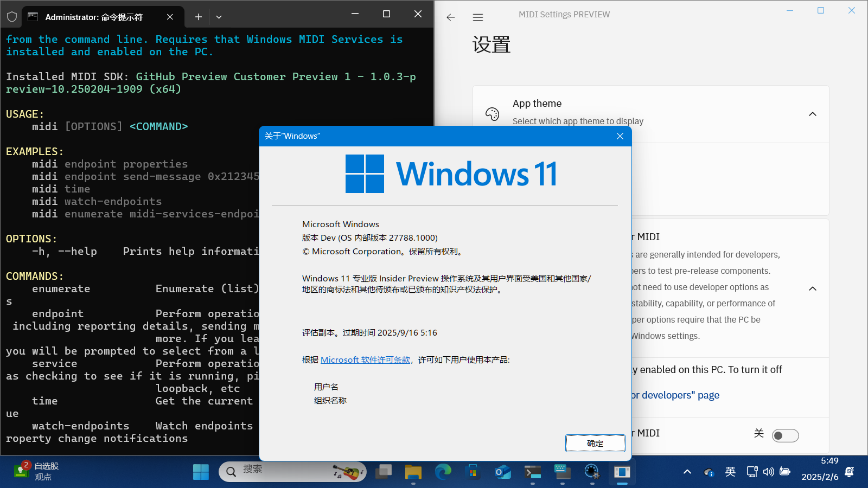Screen dimensions: 868x488
Task: Click the taskbar 搜索 search box
Action: [292, 472]
